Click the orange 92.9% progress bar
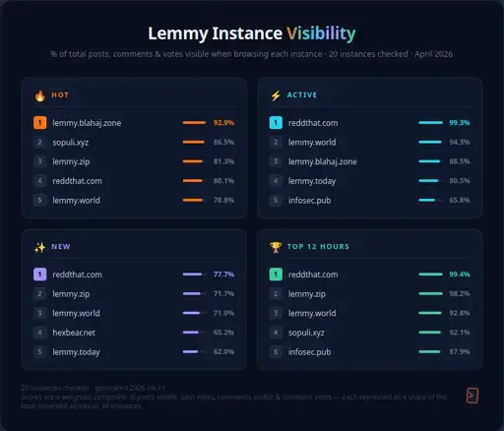Viewport: 504px width, 431px height. pos(194,123)
